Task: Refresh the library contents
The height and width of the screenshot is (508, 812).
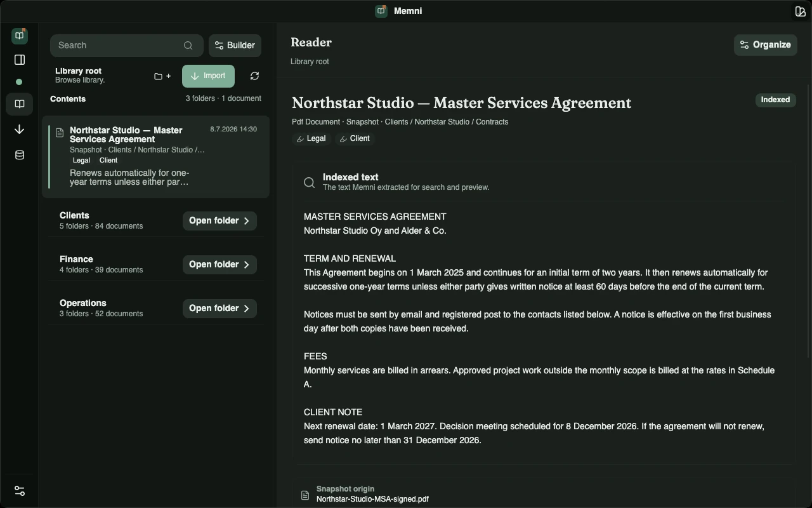Action: point(254,76)
